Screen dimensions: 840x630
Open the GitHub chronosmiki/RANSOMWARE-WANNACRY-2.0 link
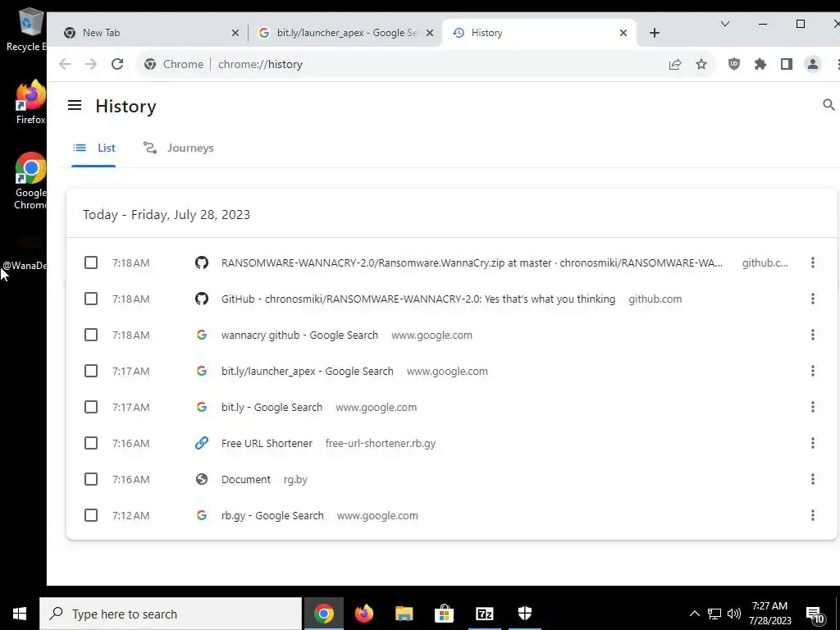point(418,299)
